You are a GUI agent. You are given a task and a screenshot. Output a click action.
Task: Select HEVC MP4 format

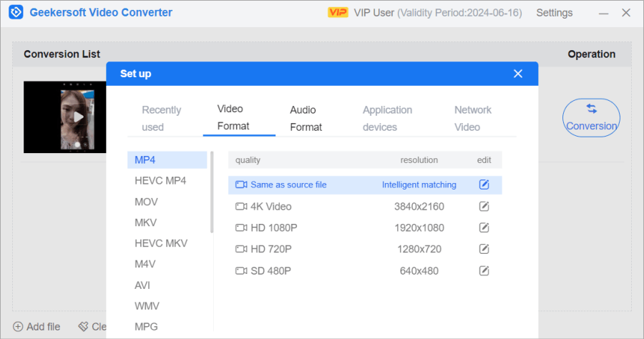[160, 181]
